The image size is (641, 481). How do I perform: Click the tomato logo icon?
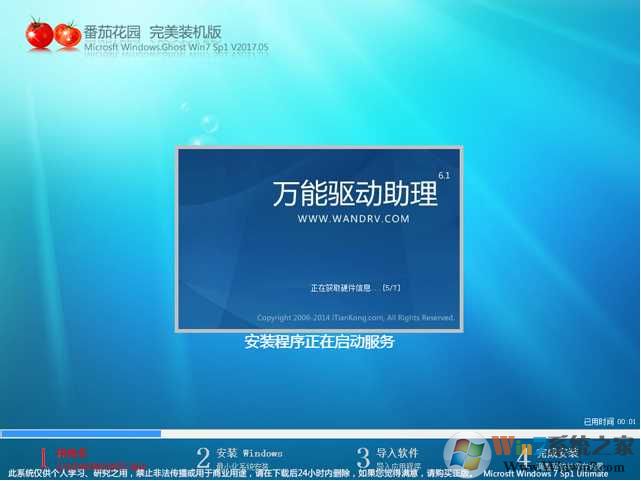click(x=53, y=34)
